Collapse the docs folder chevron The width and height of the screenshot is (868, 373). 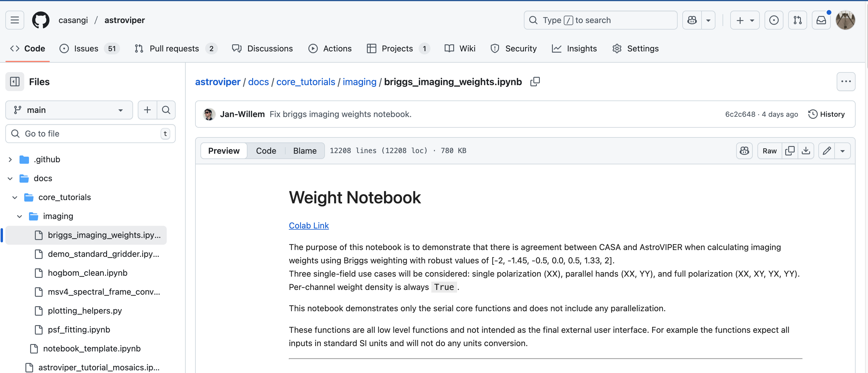pyautogui.click(x=10, y=178)
